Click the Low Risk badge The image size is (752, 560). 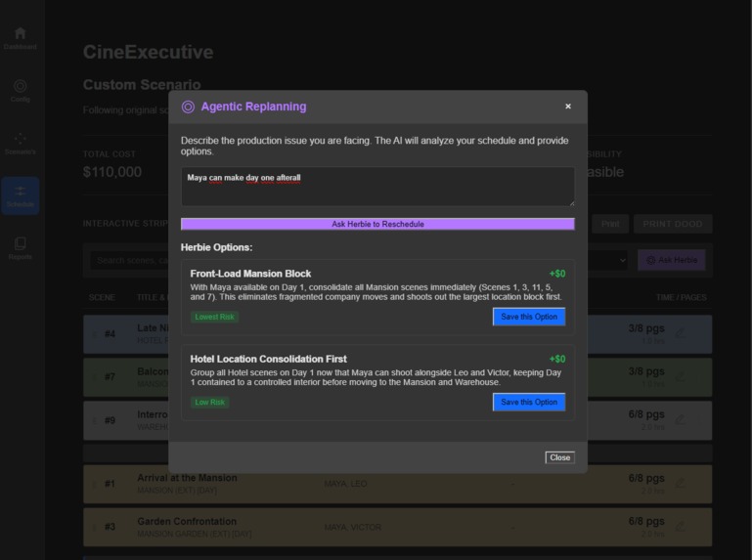tap(209, 403)
